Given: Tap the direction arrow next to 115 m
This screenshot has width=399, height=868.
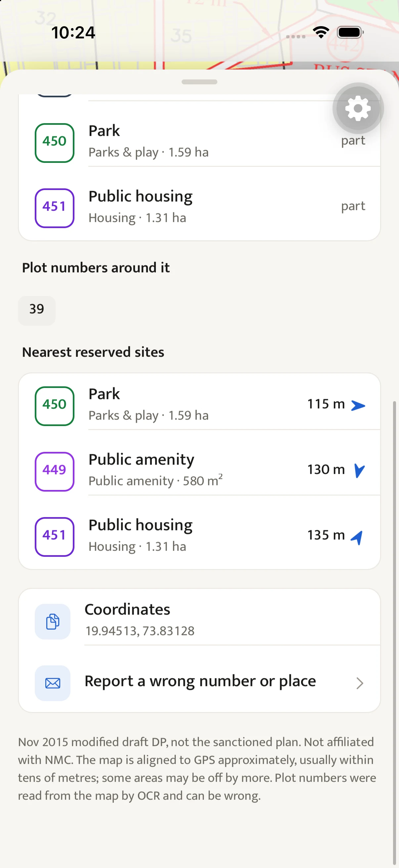Looking at the screenshot, I should 358,405.
